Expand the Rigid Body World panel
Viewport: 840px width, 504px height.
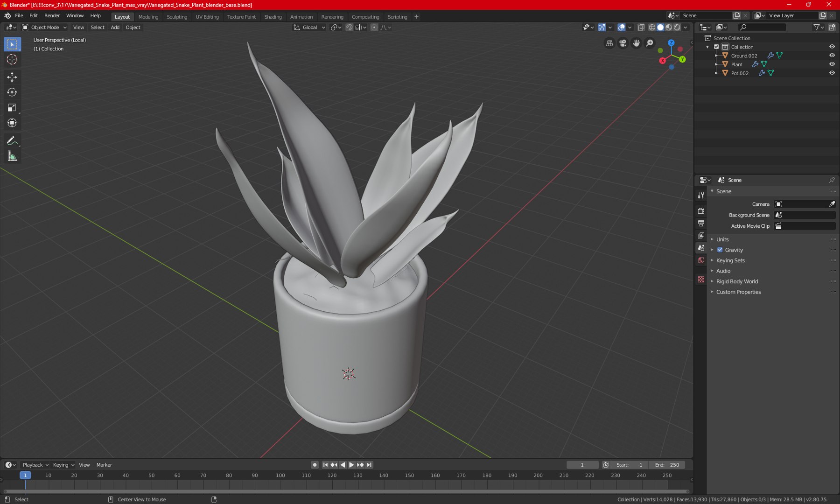coord(737,281)
